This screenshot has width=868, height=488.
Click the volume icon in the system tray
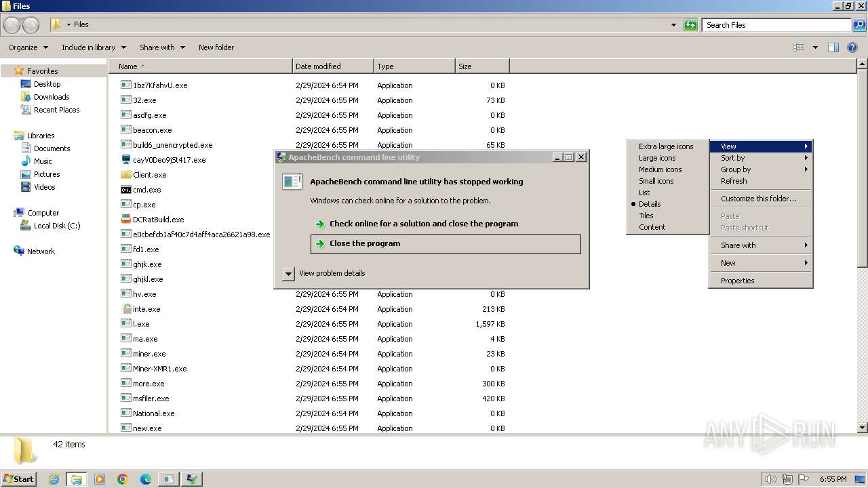[771, 479]
